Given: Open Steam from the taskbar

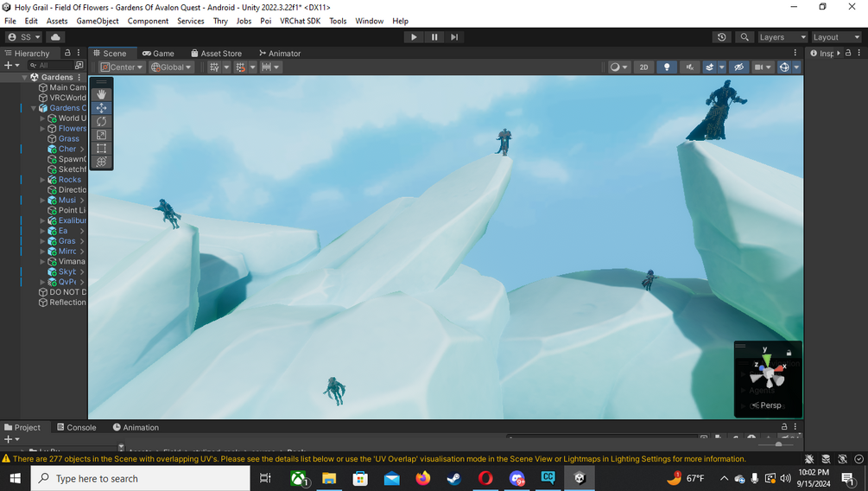Looking at the screenshot, I should 454,478.
